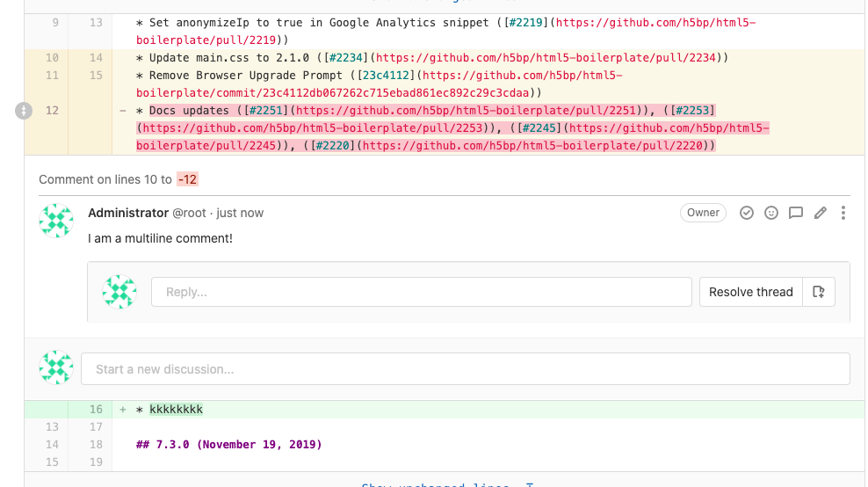Add emoji reaction to Administrator's comment
Image resolution: width=868 pixels, height=487 pixels.
click(x=771, y=213)
